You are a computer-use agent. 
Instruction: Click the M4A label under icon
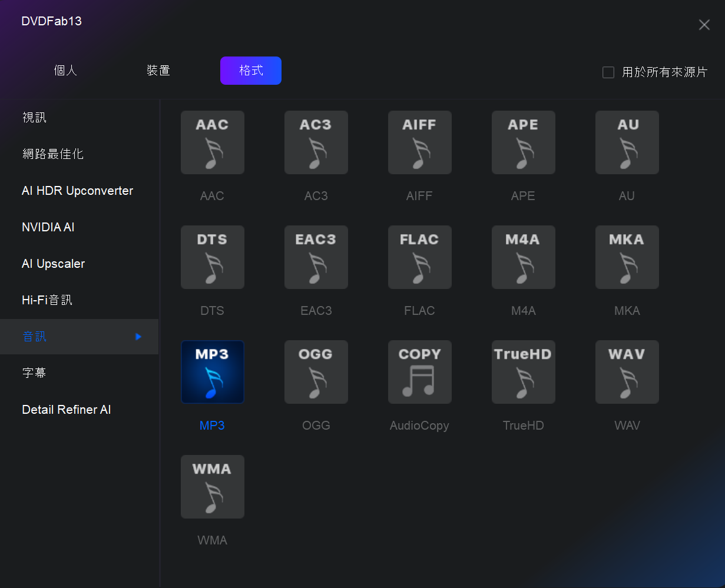(x=524, y=311)
